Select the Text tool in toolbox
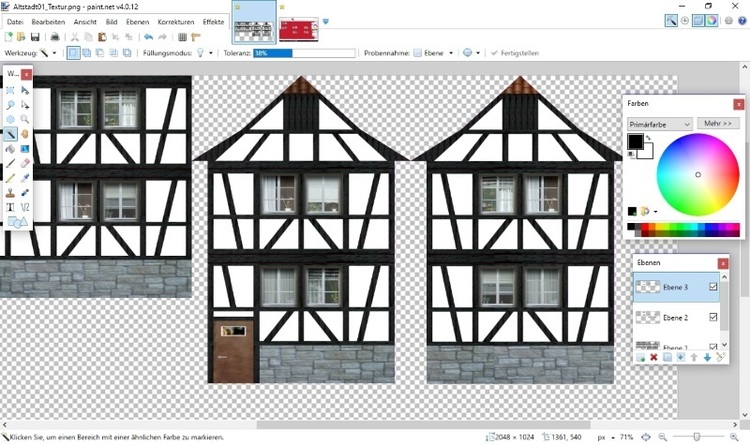The image size is (750, 445). click(10, 206)
